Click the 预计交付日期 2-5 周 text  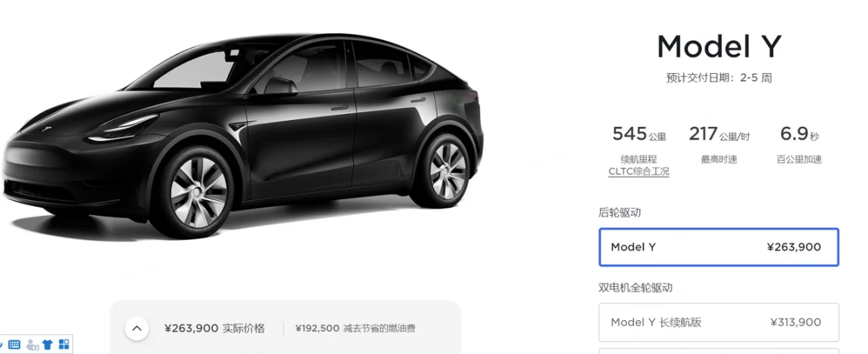click(719, 78)
